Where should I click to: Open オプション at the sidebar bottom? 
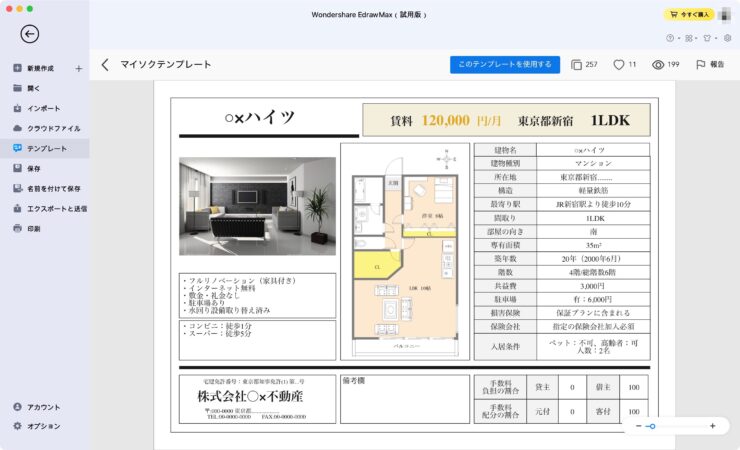pos(43,426)
